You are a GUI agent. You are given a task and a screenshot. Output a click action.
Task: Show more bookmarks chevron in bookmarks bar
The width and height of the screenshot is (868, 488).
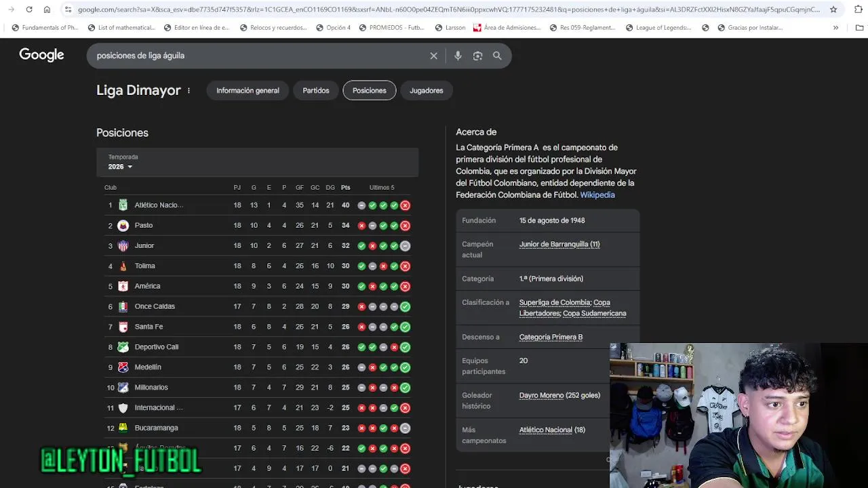835,28
